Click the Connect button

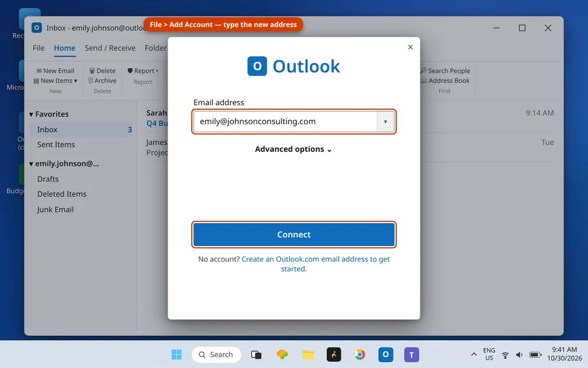coord(293,235)
